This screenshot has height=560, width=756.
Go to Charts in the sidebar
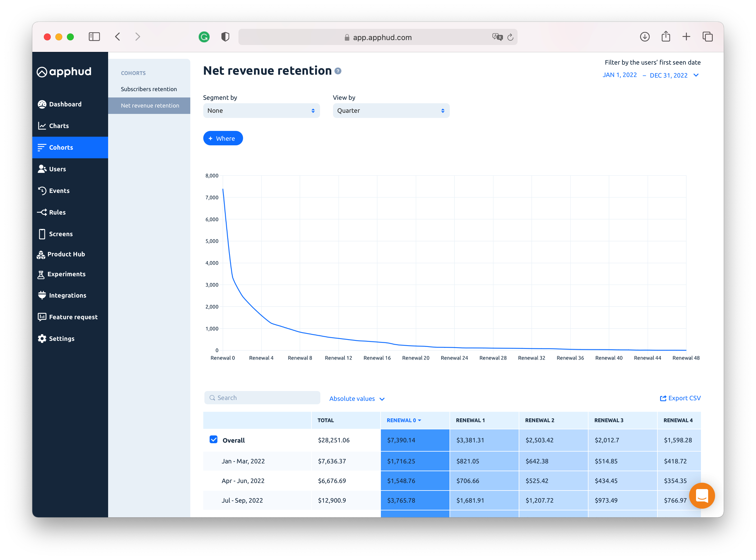[x=59, y=126]
